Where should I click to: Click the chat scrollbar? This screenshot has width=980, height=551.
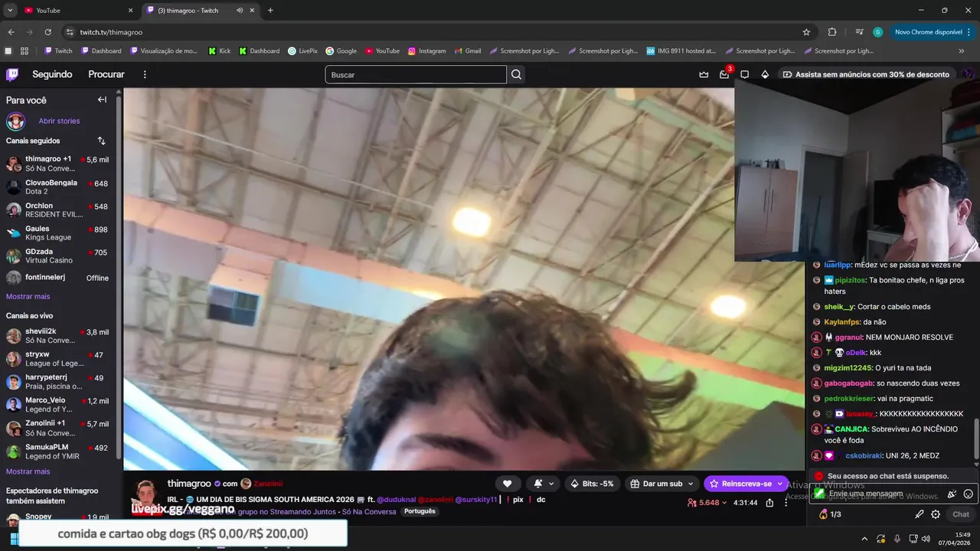coord(976,439)
